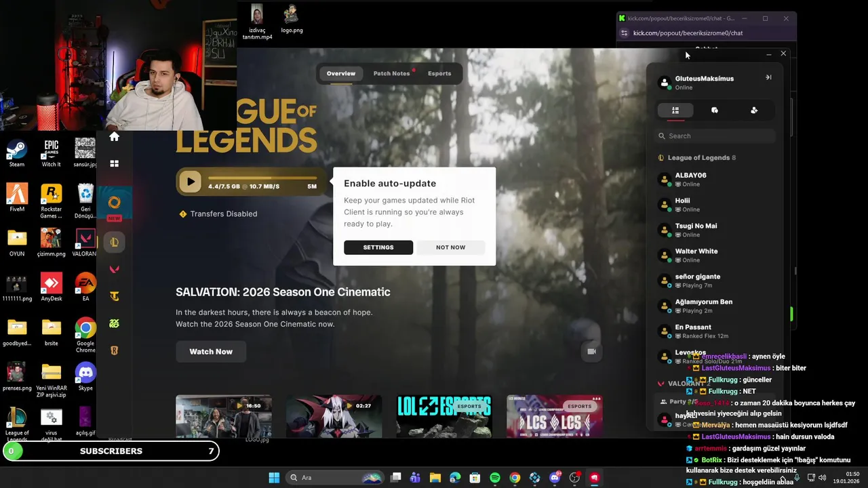
Task: Click the GluteusMaksimus profile name
Action: coord(704,79)
